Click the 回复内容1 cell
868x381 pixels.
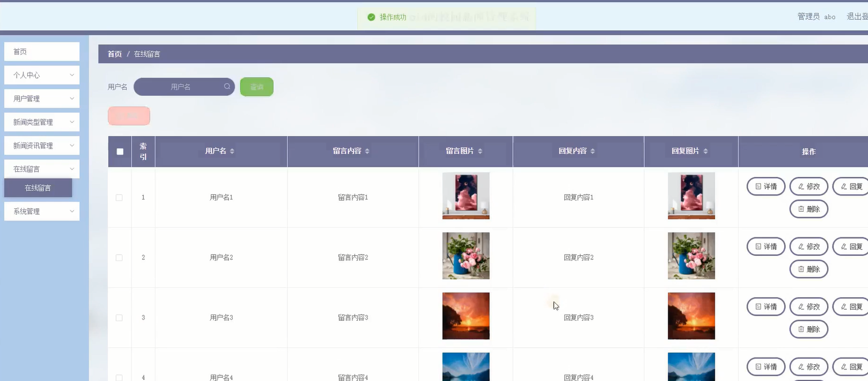(x=578, y=197)
